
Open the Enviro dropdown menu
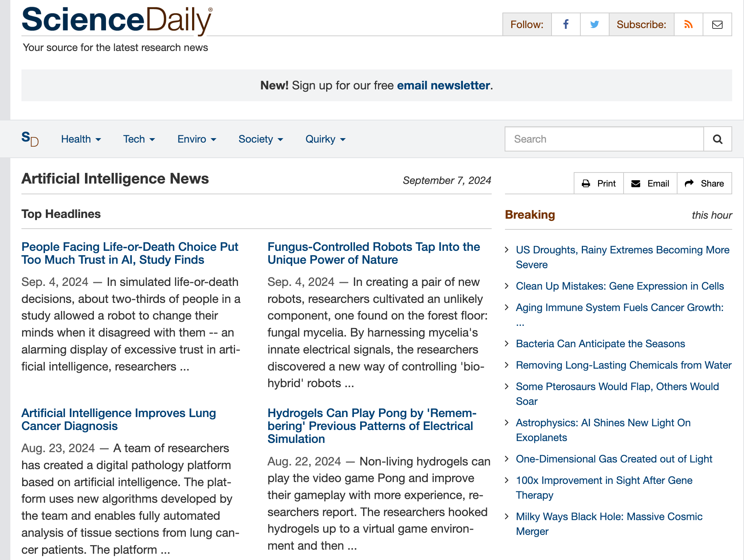click(x=197, y=139)
